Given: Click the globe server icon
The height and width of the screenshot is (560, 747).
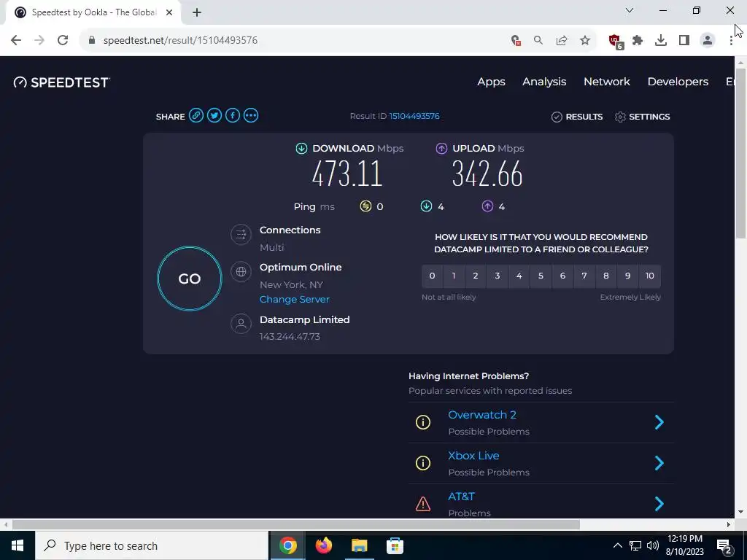Looking at the screenshot, I should pos(241,271).
